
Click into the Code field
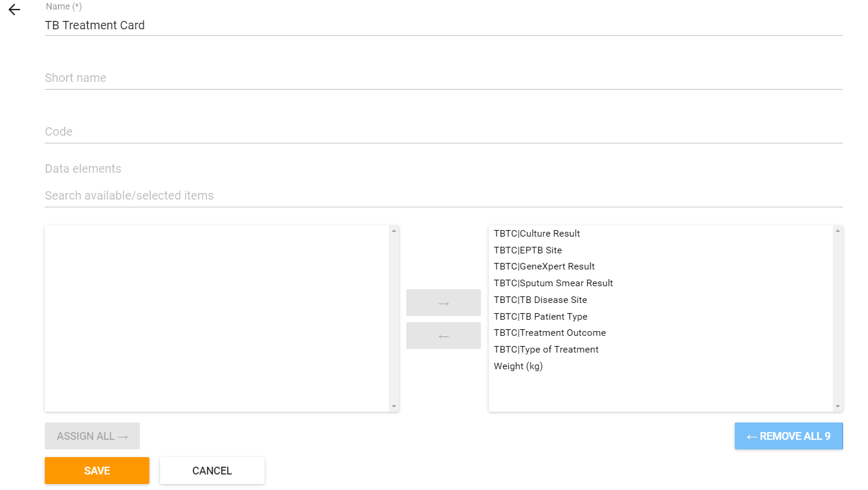443,132
